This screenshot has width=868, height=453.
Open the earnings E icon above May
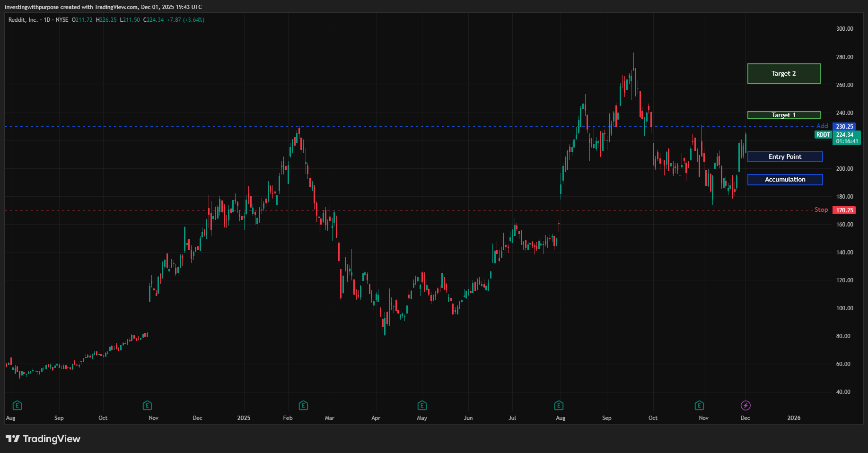pyautogui.click(x=422, y=405)
